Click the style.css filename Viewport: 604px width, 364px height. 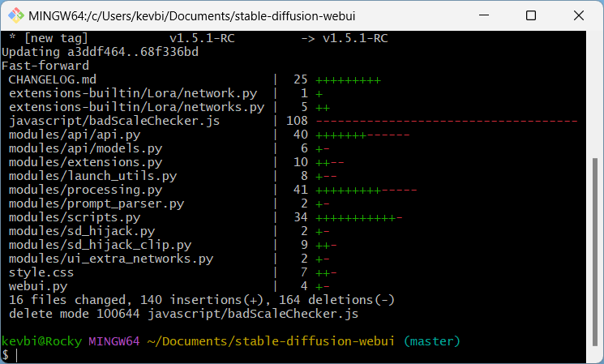tap(41, 272)
